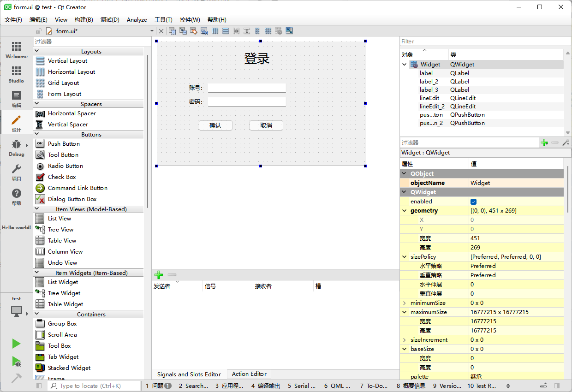
Task: Open the Analyze menu
Action: (x=137, y=19)
